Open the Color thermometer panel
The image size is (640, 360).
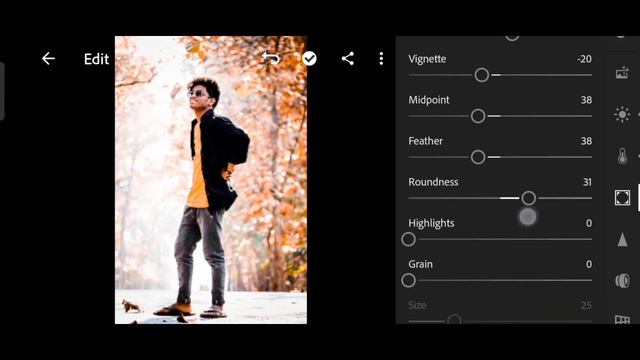(x=622, y=156)
